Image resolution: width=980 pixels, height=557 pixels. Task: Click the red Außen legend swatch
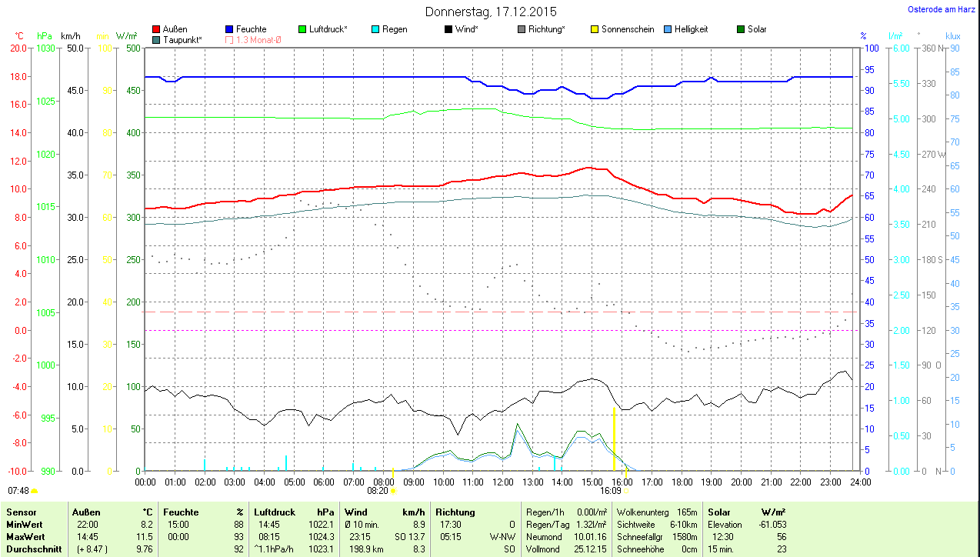[x=157, y=29]
